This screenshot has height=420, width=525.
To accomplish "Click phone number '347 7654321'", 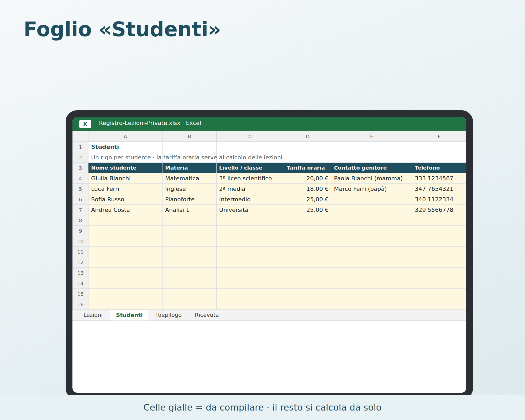I will tap(439, 189).
